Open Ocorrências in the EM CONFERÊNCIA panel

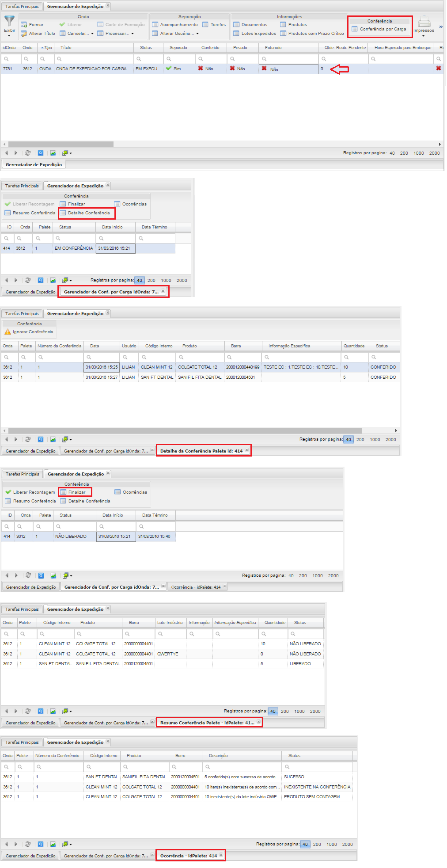pyautogui.click(x=130, y=204)
